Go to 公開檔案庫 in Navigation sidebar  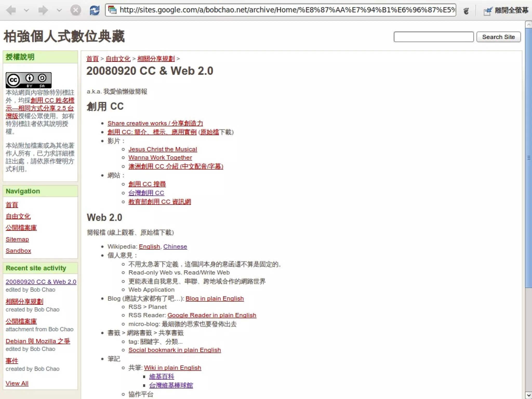click(21, 228)
